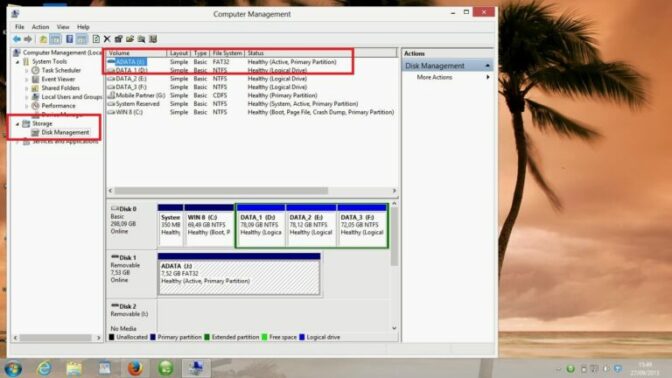Open Internet Explorer from the taskbar
672x378 pixels.
point(44,368)
